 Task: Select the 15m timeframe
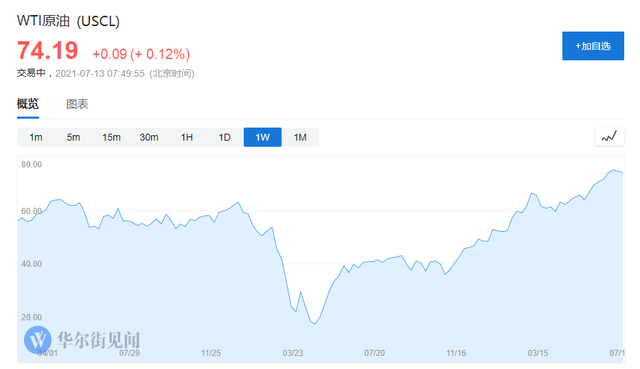point(111,137)
